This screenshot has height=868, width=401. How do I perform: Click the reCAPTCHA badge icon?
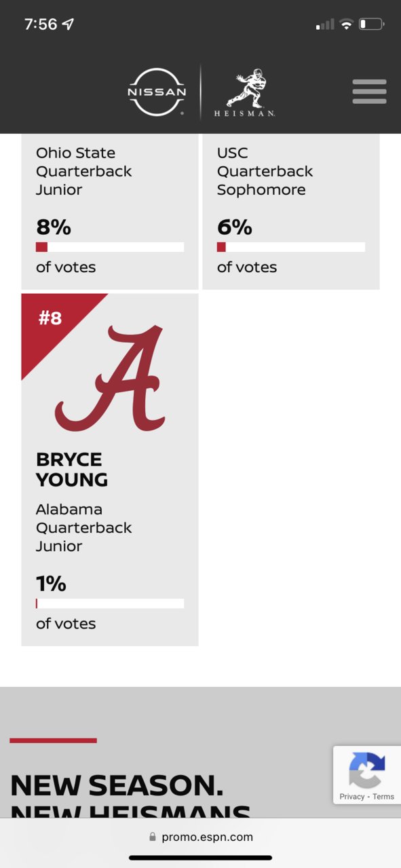click(367, 769)
